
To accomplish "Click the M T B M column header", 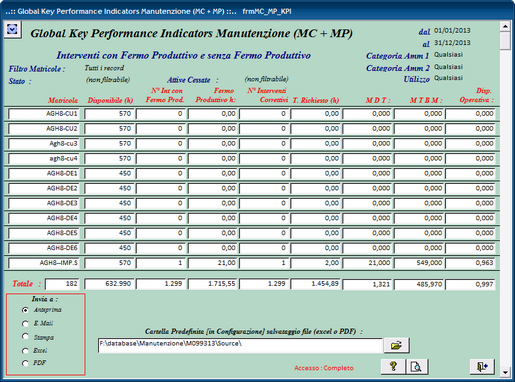I will pyautogui.click(x=426, y=100).
